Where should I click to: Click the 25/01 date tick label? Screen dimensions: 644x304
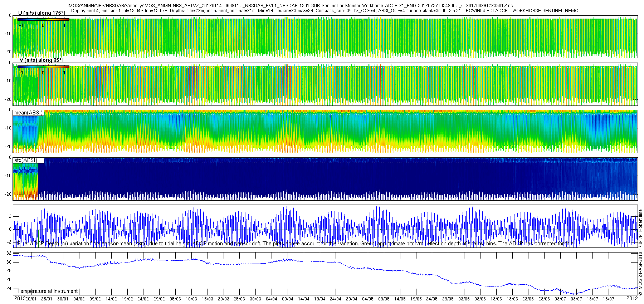(47, 299)
